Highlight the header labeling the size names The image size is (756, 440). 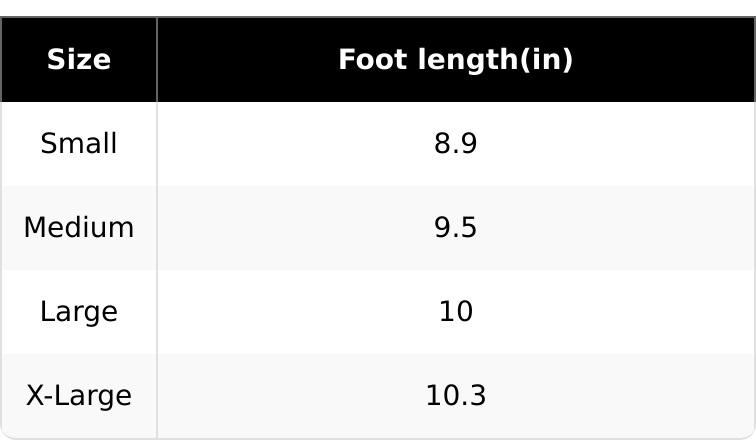[x=79, y=60]
